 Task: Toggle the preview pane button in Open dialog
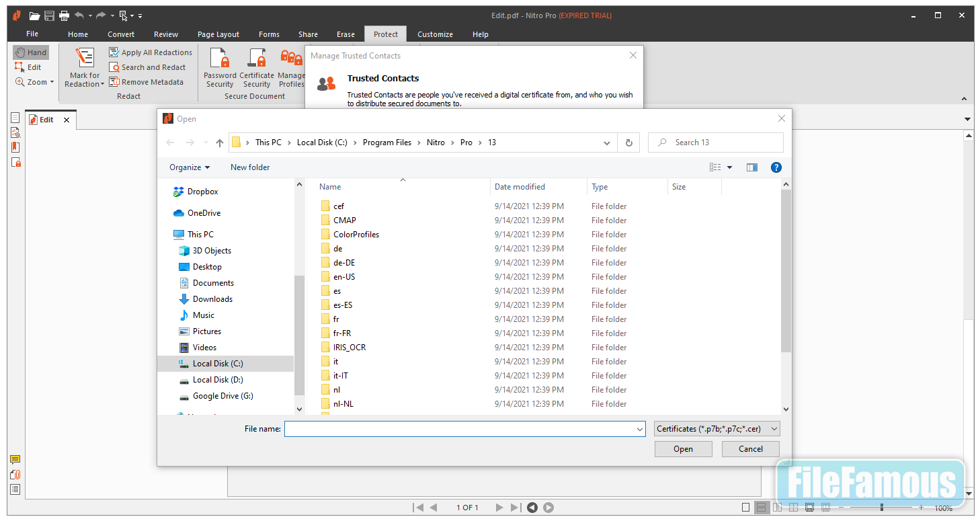click(x=752, y=167)
